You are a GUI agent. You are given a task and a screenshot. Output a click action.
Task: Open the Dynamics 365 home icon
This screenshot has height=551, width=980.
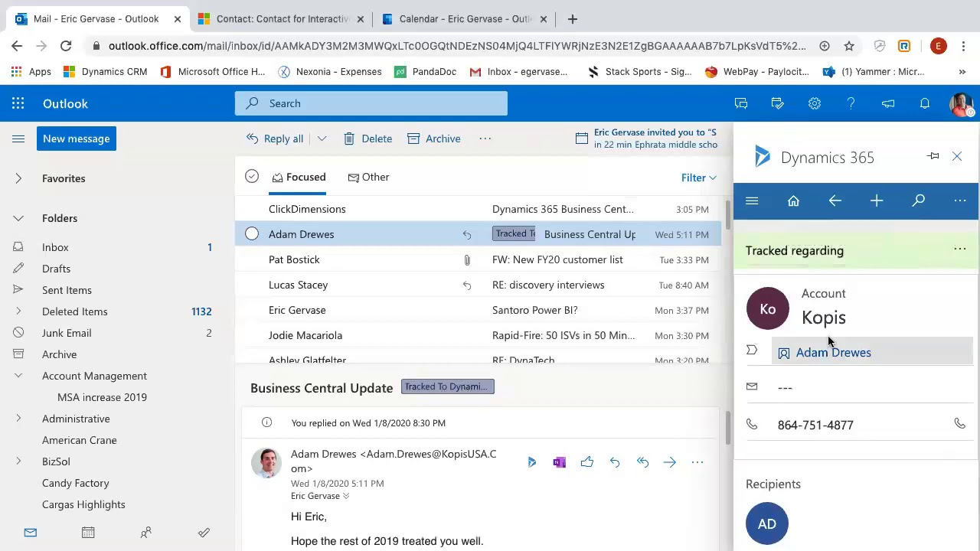(x=793, y=201)
